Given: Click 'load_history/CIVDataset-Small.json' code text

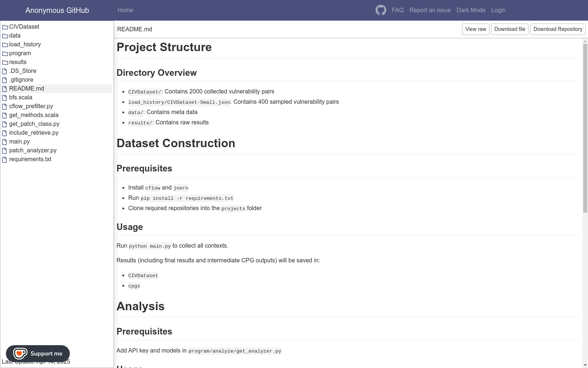Looking at the screenshot, I should [179, 102].
